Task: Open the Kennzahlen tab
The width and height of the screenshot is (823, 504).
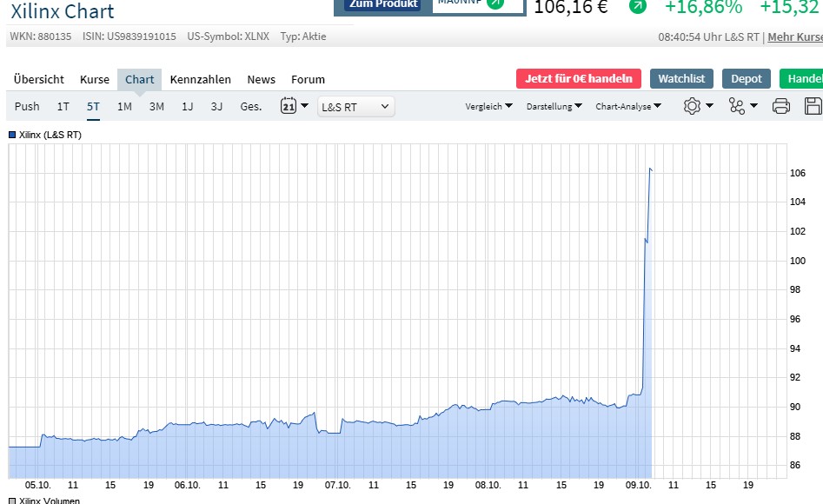Action: (x=201, y=79)
